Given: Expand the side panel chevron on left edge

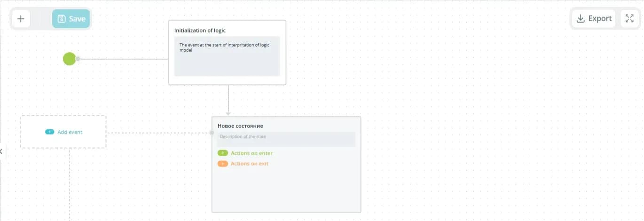Looking at the screenshot, I should tap(1, 151).
